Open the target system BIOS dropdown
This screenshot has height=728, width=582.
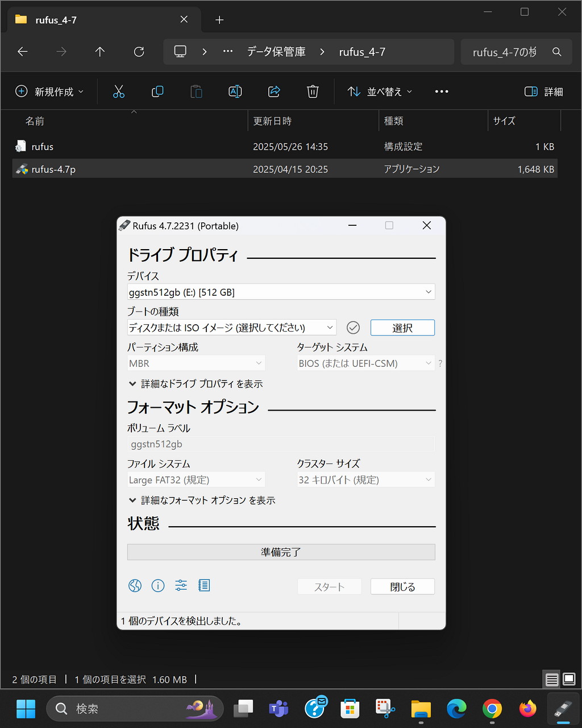[x=366, y=363]
